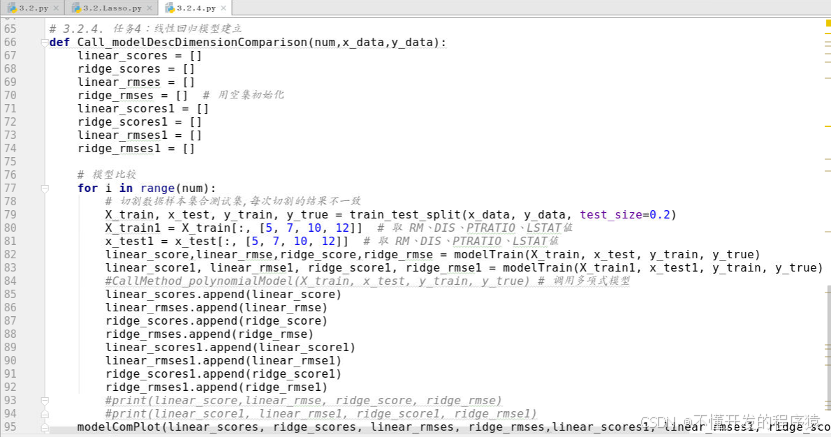Click the Python file icon on 3.2.Lasso.py tab
This screenshot has width=832, height=438.
coord(75,8)
